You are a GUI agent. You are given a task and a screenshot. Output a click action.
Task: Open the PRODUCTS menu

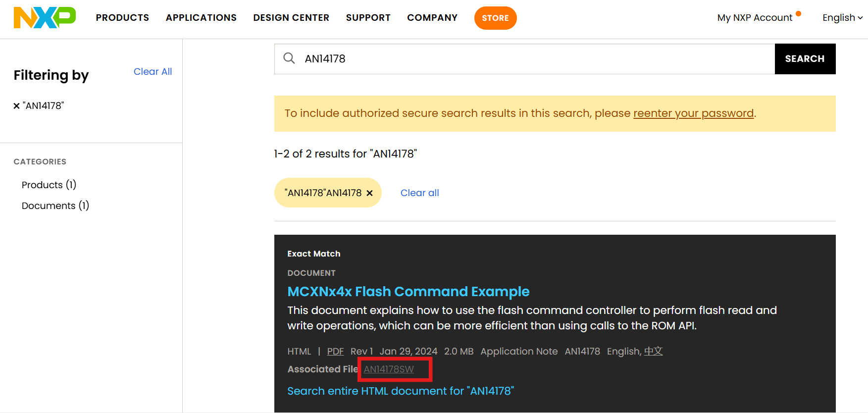[122, 17]
